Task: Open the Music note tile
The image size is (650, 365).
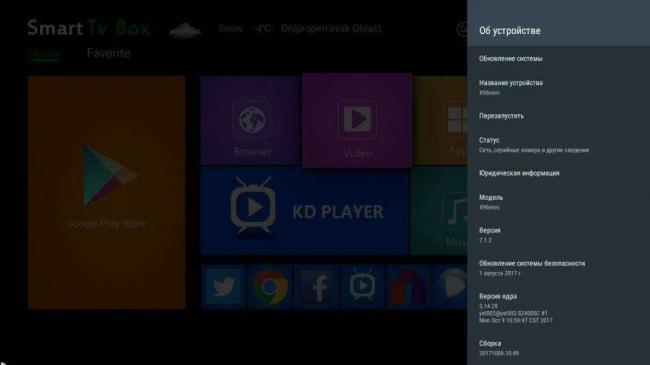Action: pos(439,211)
